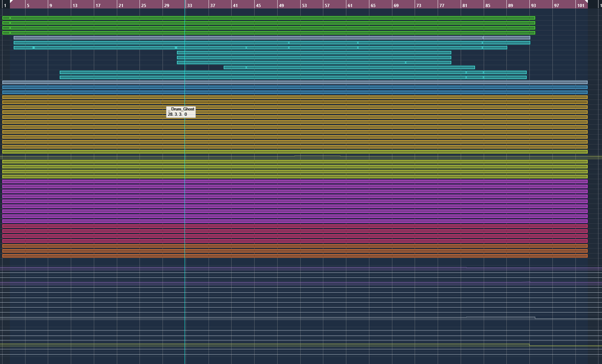The width and height of the screenshot is (602, 364).
Task: Move playback to ruler bar 41
Action: (x=235, y=6)
